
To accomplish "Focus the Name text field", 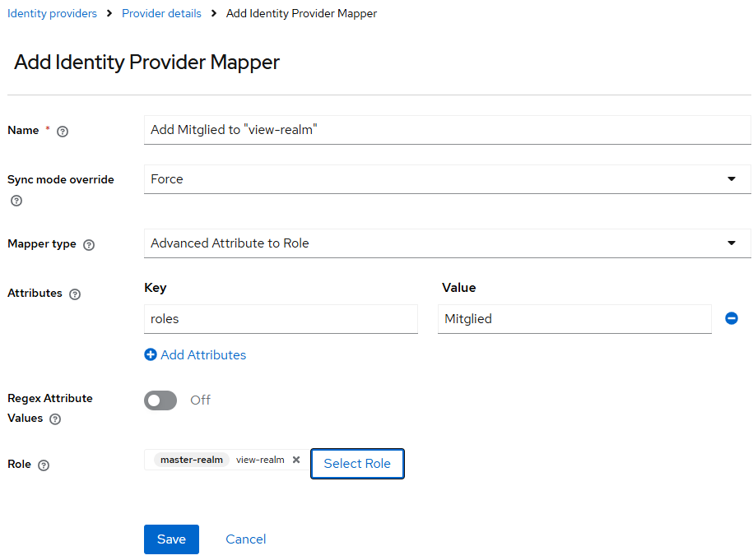I will (x=447, y=130).
